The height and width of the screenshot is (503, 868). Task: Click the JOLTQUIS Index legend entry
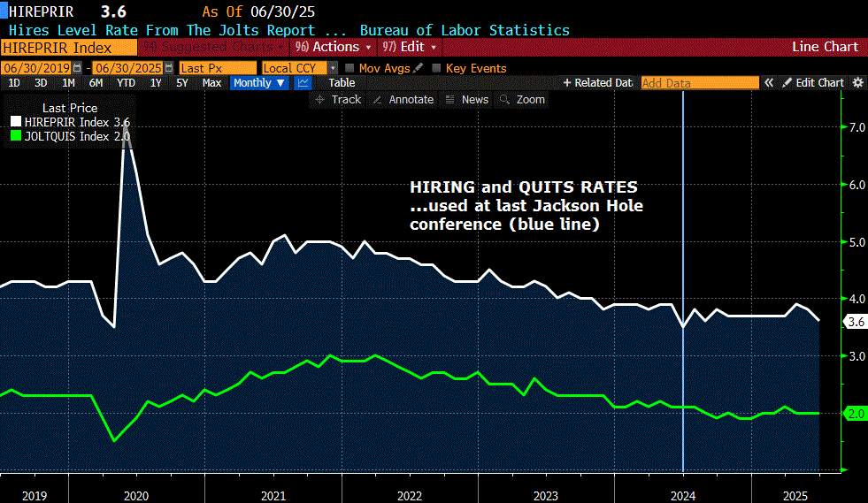(77, 136)
